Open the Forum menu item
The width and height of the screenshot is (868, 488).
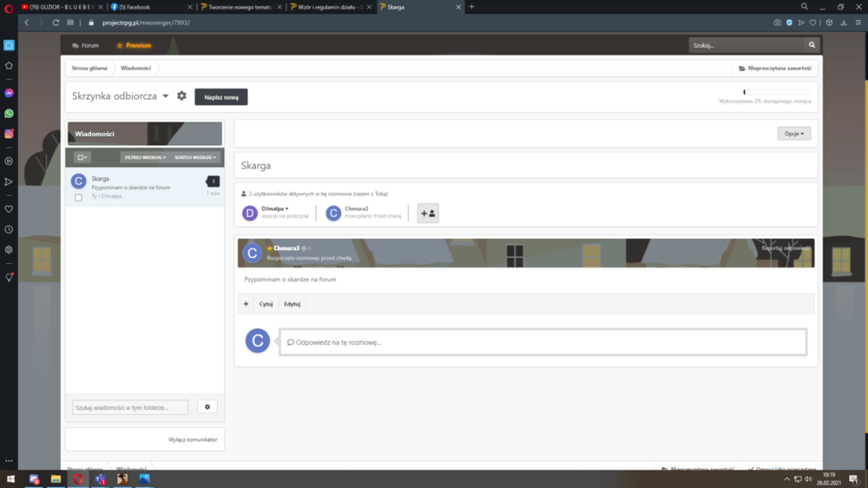[x=85, y=45]
